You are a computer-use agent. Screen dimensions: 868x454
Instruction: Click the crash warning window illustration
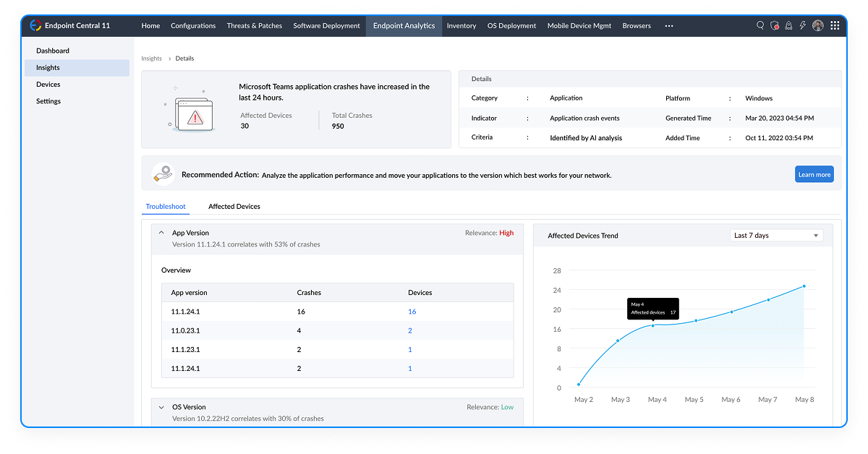click(x=190, y=110)
